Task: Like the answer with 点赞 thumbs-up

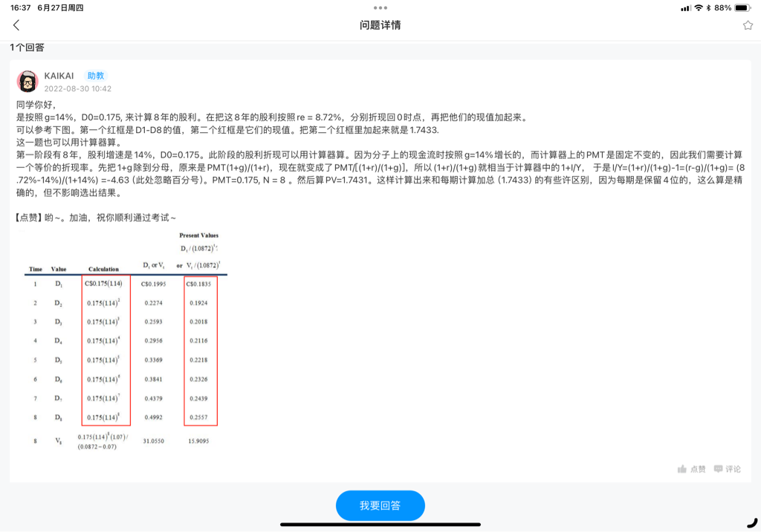Action: (x=691, y=469)
